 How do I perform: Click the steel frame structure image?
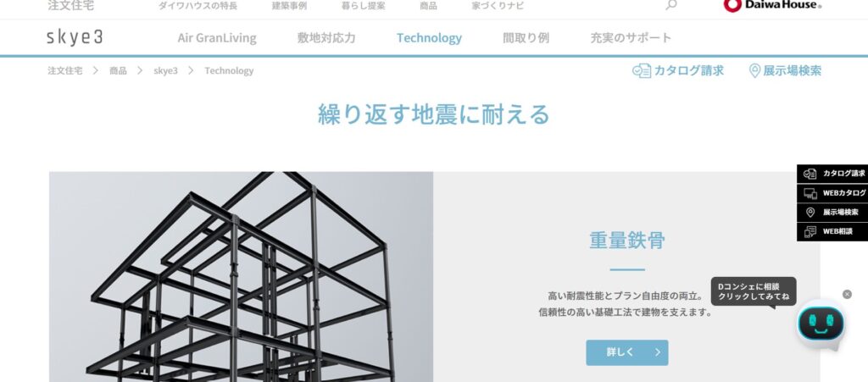coord(241,276)
